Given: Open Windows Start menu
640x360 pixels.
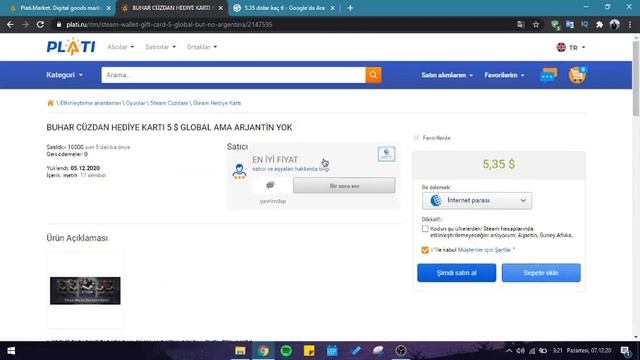Looking at the screenshot, I should click(11, 351).
